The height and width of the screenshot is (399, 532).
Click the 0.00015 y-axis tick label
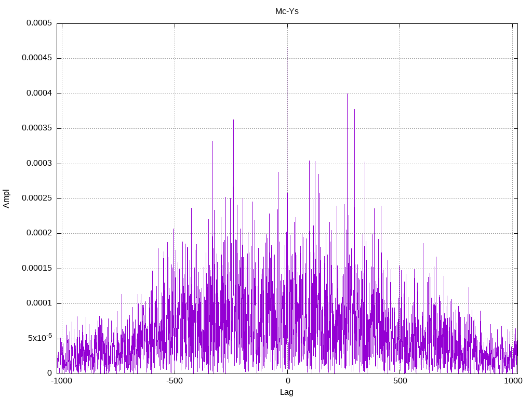coord(37,269)
